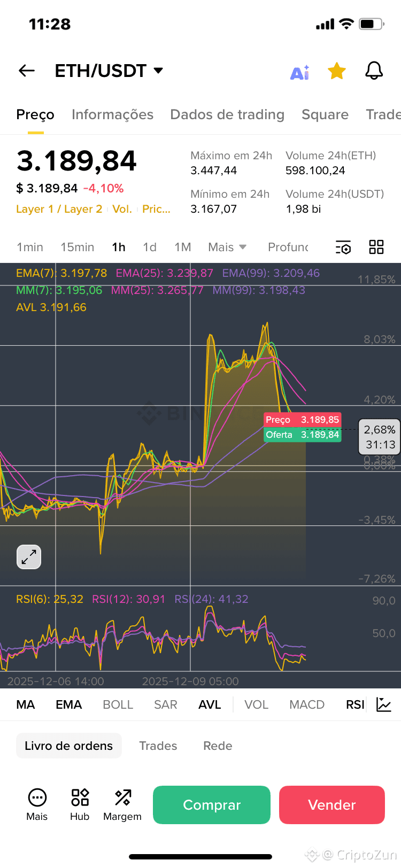Open the AI analysis icon
This screenshot has width=401, height=868.
[x=299, y=72]
